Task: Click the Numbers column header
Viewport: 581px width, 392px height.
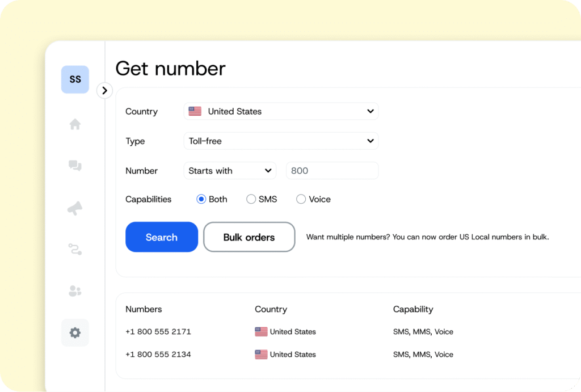Action: click(144, 309)
